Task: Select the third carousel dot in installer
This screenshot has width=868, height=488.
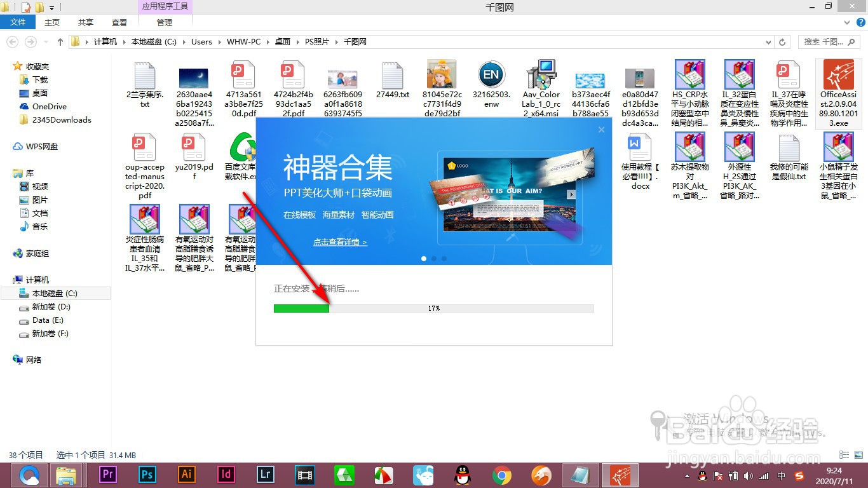Action: (444, 259)
